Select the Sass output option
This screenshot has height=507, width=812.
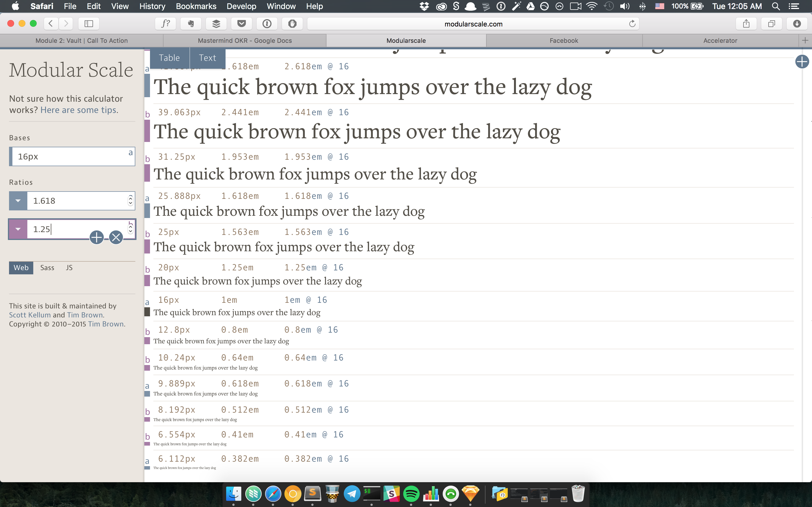(x=47, y=268)
